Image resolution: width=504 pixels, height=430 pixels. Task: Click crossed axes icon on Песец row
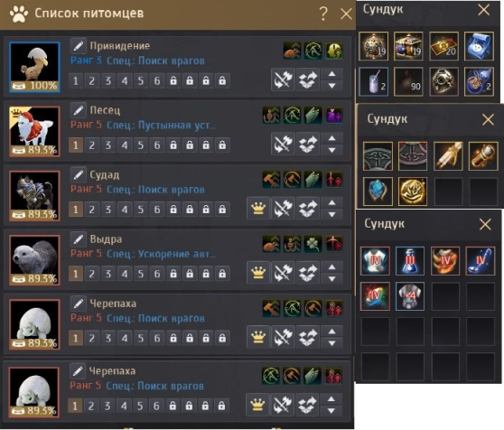click(283, 144)
